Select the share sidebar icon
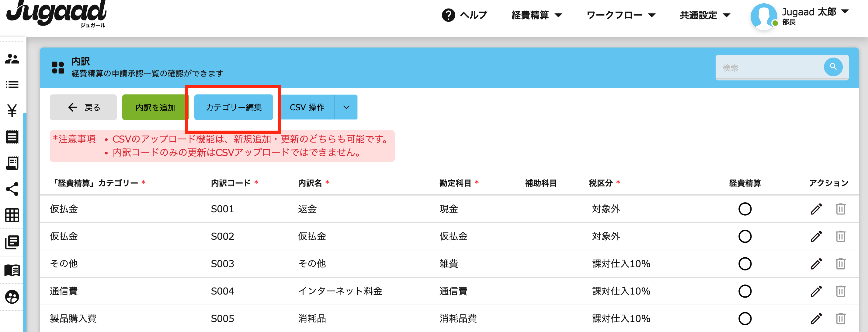868x332 pixels. (12, 189)
